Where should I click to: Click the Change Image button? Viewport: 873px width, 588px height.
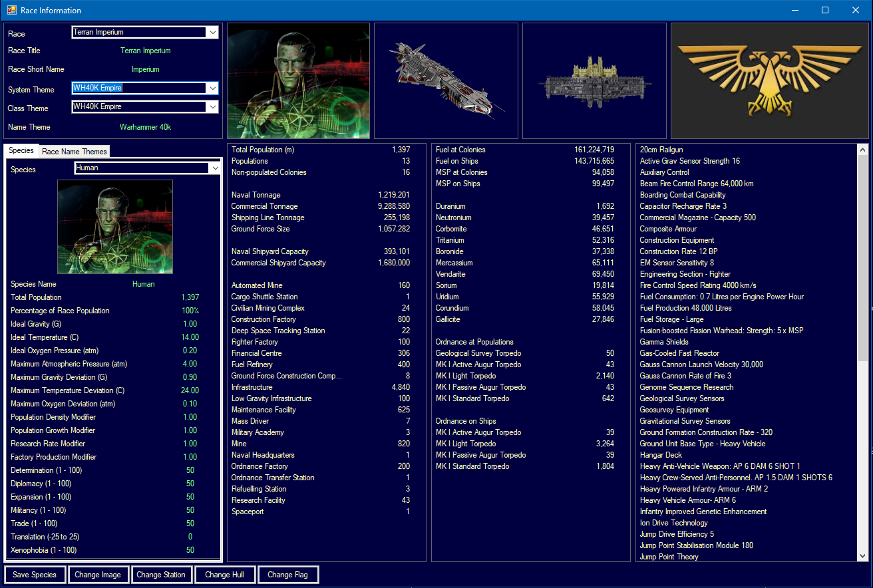(97, 575)
